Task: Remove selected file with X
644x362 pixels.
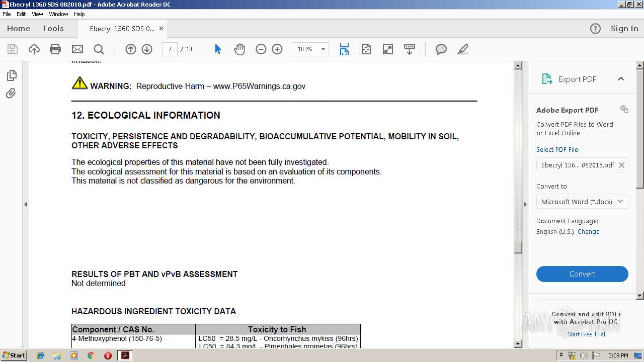Action: (621, 165)
